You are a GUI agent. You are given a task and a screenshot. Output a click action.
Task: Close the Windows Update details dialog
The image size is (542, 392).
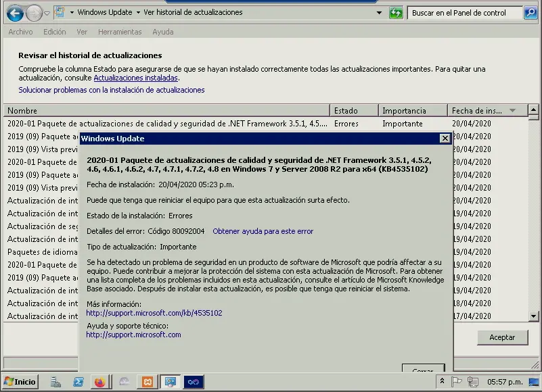[445, 139]
